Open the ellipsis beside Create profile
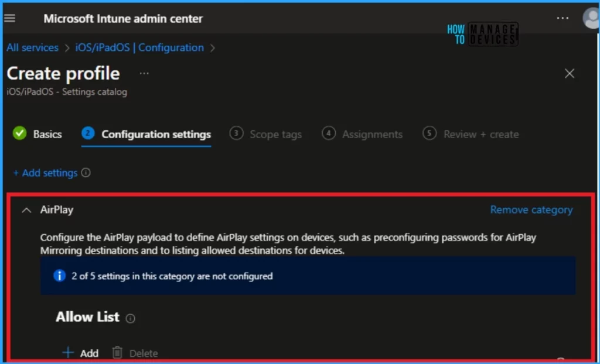Viewport: 600px width, 364px height. pos(144,73)
